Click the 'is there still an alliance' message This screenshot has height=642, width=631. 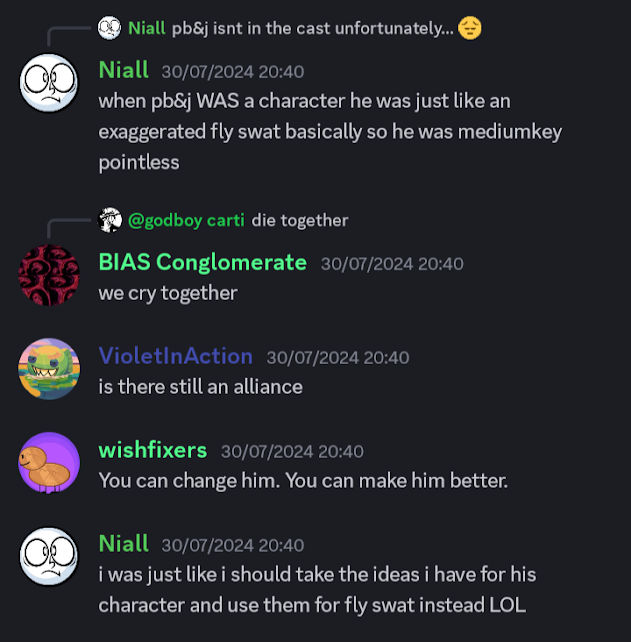click(x=200, y=386)
